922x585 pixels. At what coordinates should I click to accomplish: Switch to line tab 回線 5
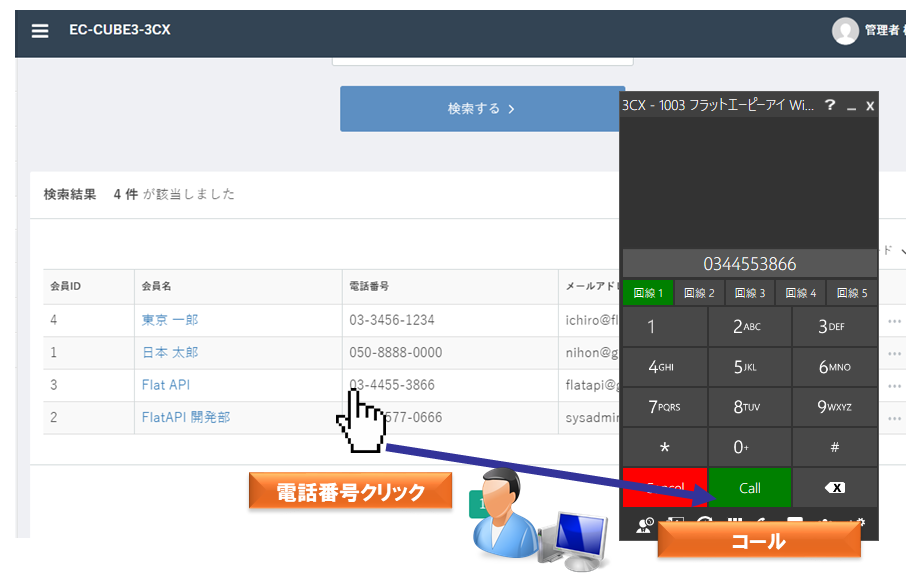click(853, 293)
